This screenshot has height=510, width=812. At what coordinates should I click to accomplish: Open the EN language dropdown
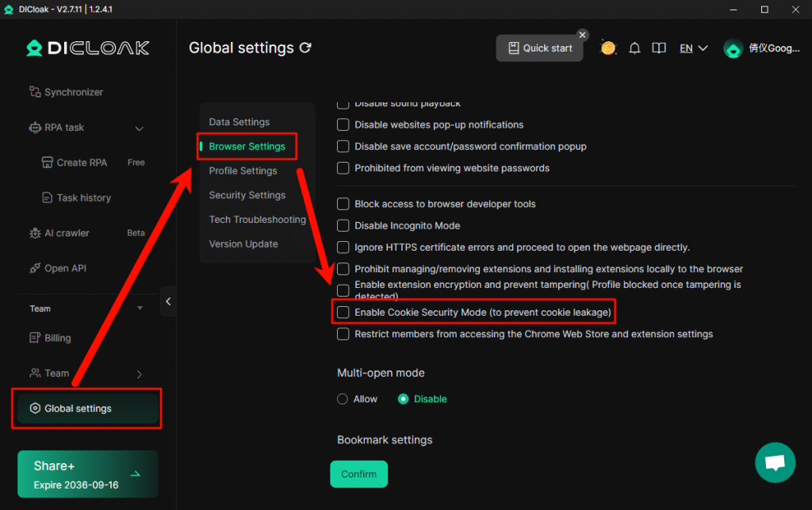coord(694,48)
